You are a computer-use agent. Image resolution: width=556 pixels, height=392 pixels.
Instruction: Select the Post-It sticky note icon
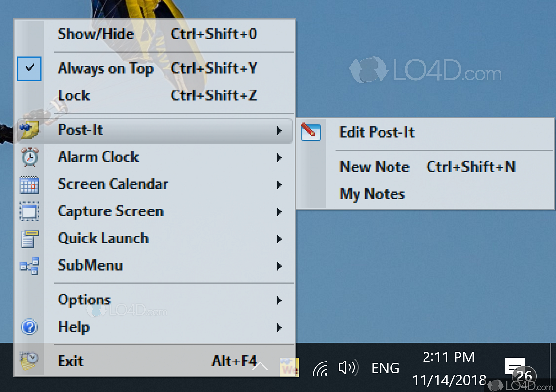click(29, 130)
